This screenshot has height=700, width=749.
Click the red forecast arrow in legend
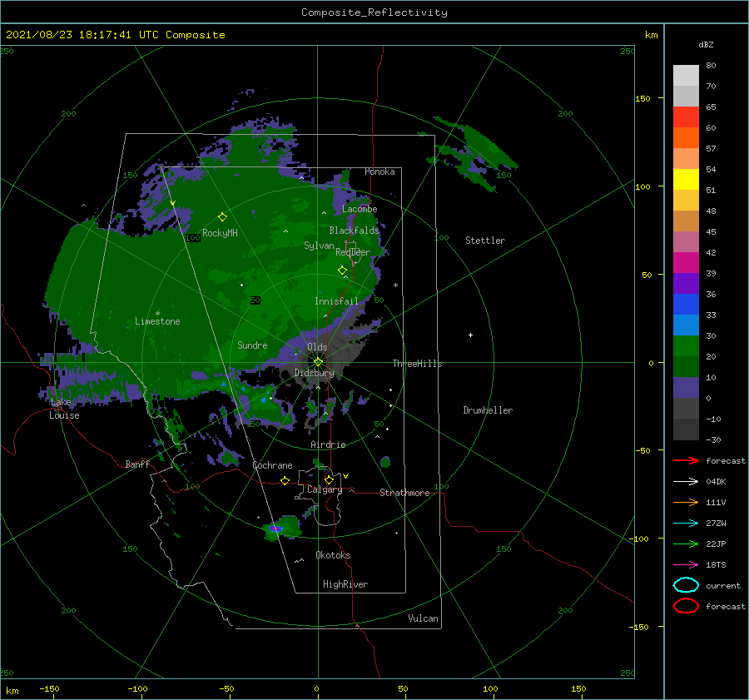(x=686, y=460)
